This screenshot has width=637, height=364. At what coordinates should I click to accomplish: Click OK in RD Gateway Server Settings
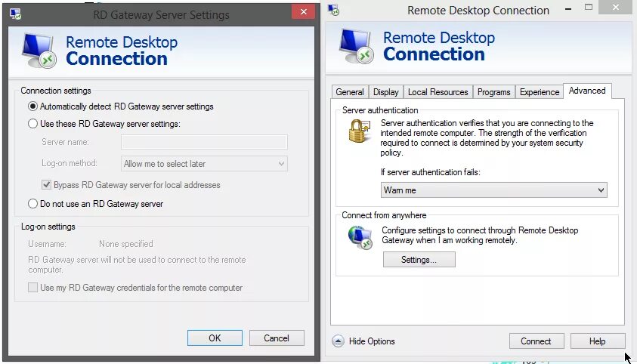point(215,338)
